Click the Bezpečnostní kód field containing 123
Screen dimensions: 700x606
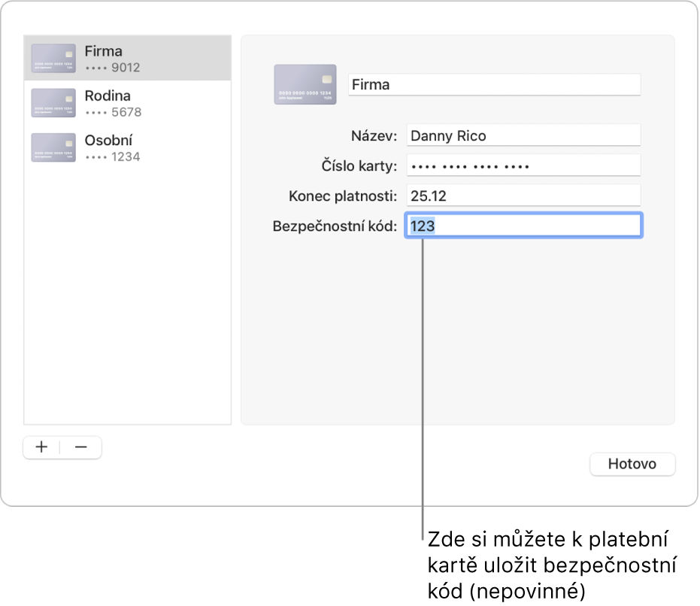point(523,226)
